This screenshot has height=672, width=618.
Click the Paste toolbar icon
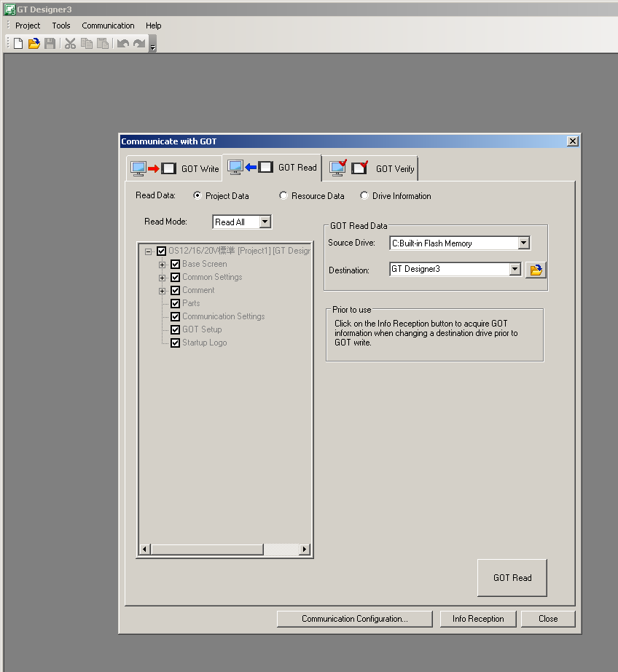(102, 42)
